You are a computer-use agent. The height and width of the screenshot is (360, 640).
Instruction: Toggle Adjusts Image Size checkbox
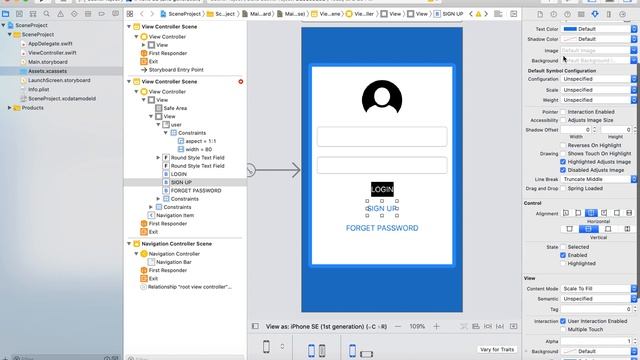(x=563, y=120)
